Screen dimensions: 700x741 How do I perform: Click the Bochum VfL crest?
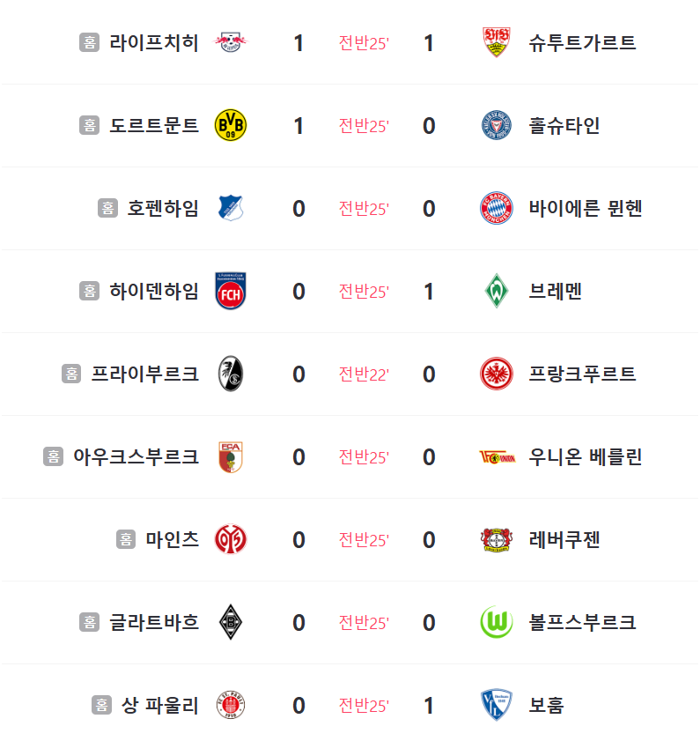pyautogui.click(x=497, y=705)
